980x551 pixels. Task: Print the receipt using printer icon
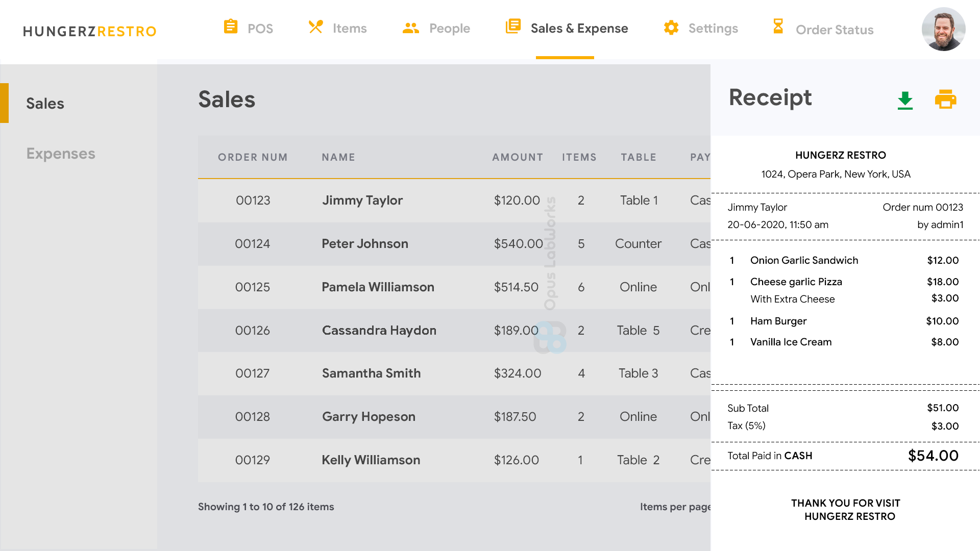pos(945,99)
